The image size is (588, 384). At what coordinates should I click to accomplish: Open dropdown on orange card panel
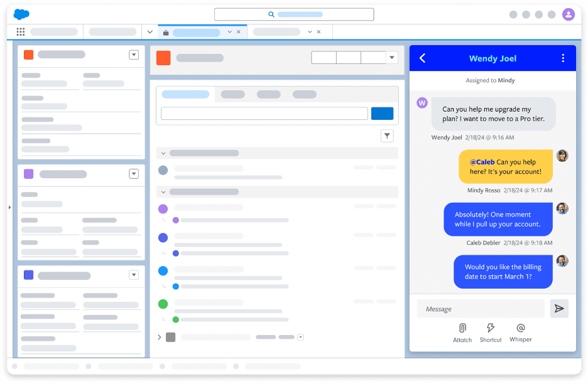134,55
